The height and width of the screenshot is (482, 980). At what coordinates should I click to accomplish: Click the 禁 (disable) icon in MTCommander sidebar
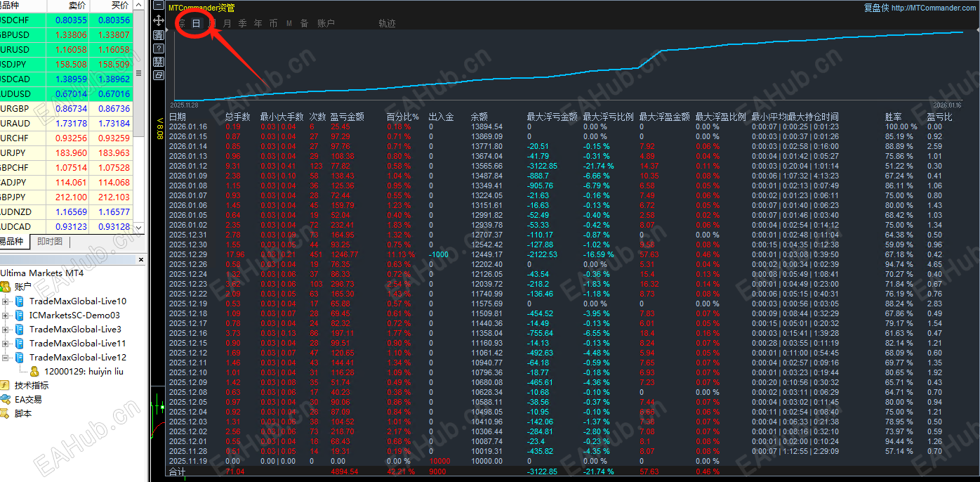[x=159, y=61]
